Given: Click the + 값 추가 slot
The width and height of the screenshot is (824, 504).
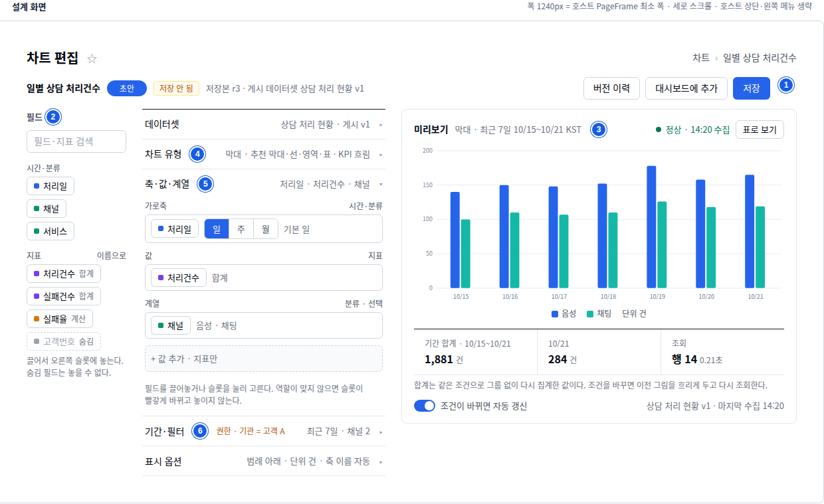Looking at the screenshot, I should pos(264,359).
